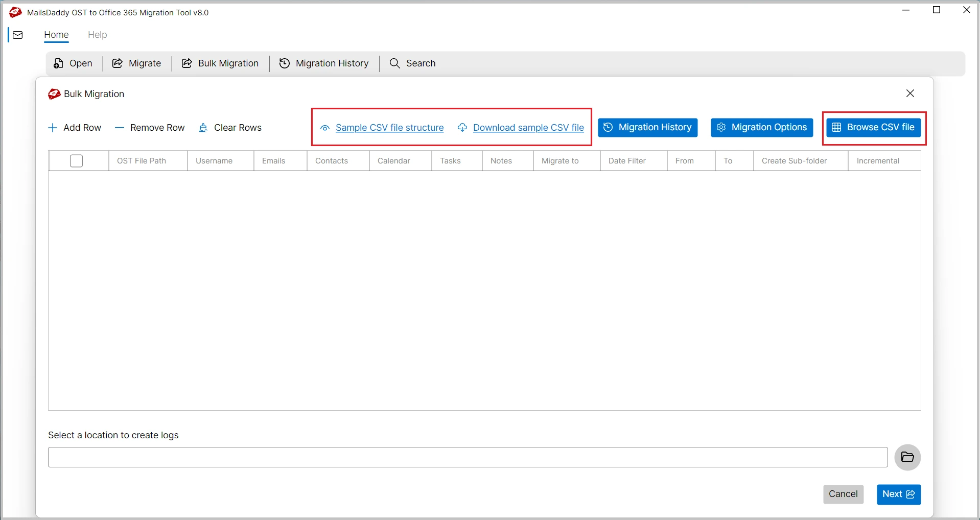Switch to the Home tab
The width and height of the screenshot is (980, 520).
[56, 35]
